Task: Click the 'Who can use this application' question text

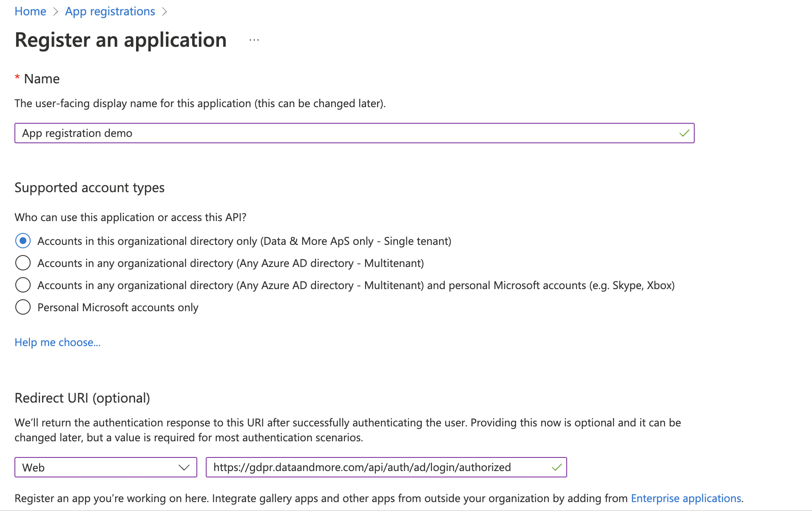Action: coord(131,217)
